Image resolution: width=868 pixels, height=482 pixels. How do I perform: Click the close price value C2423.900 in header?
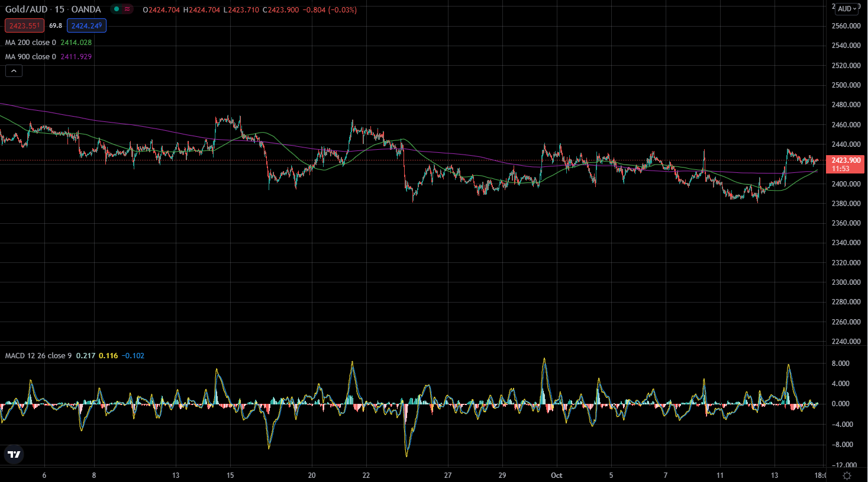point(280,10)
